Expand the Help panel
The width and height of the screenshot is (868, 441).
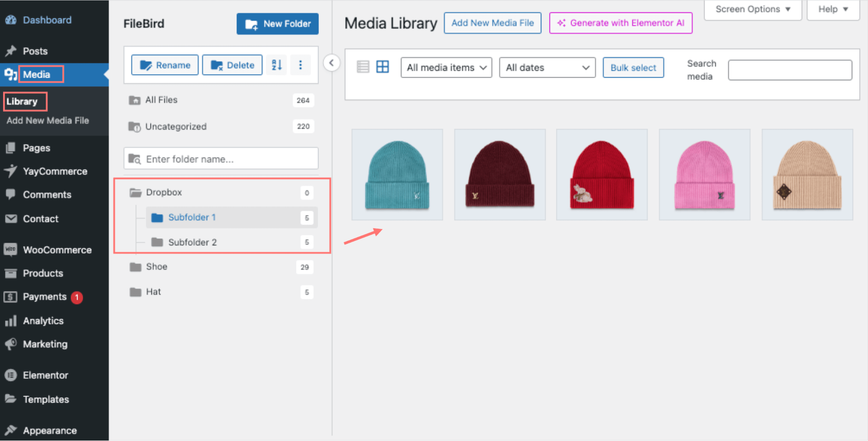click(832, 9)
